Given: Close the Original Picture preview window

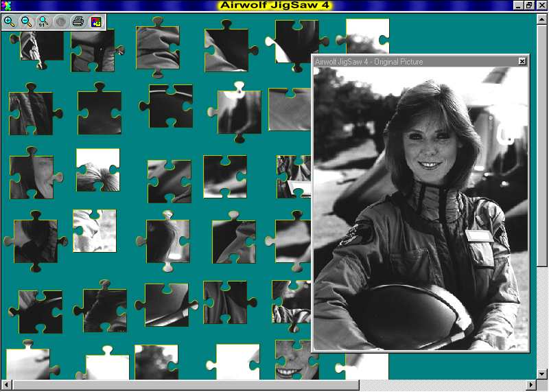Looking at the screenshot, I should (x=522, y=61).
